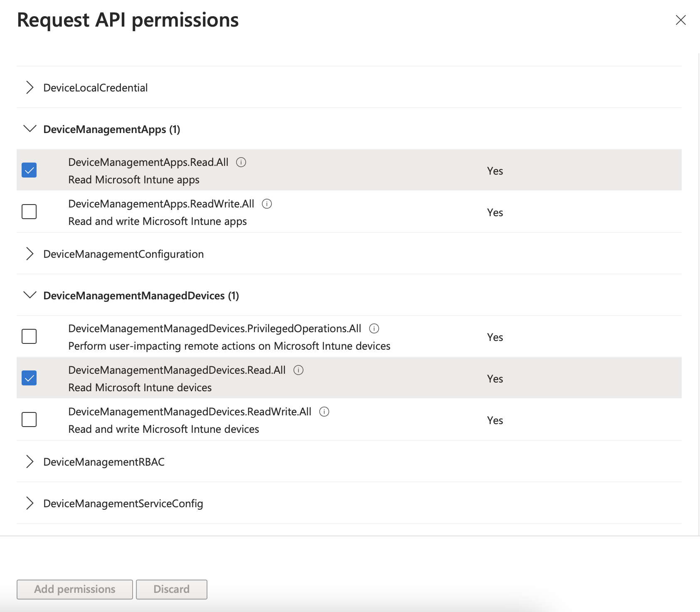Click the vertical scrollbar on the right

click(698, 291)
